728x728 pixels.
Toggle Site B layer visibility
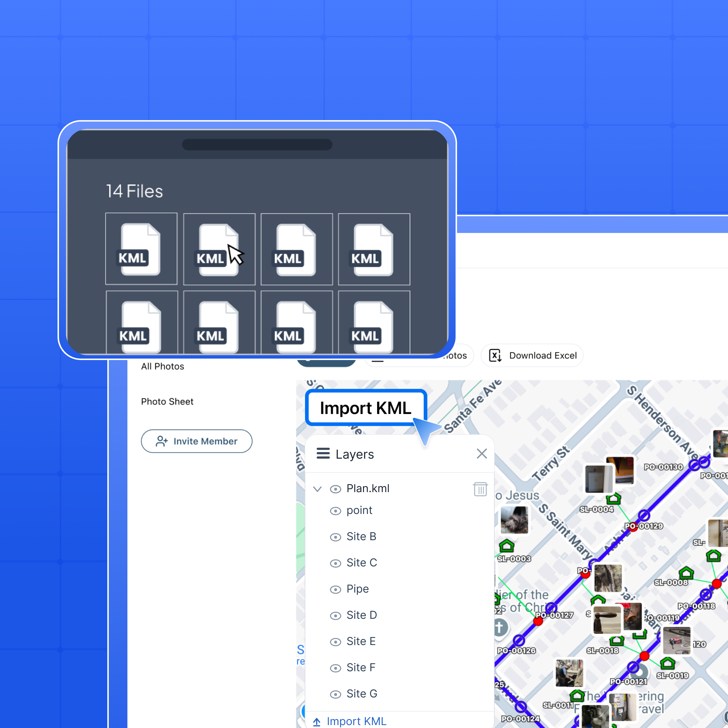pyautogui.click(x=335, y=537)
